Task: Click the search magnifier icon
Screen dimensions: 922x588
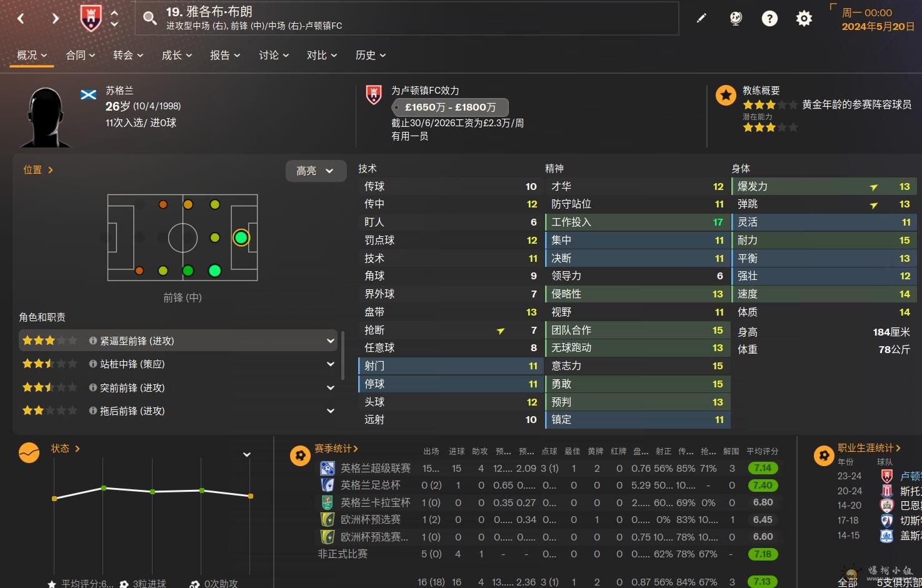Action: (150, 18)
